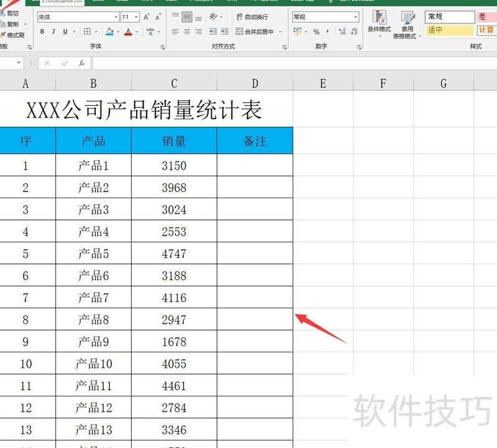The height and width of the screenshot is (448, 497).
Task: Click the Format Painter (格式刷) icon
Action: (12, 35)
